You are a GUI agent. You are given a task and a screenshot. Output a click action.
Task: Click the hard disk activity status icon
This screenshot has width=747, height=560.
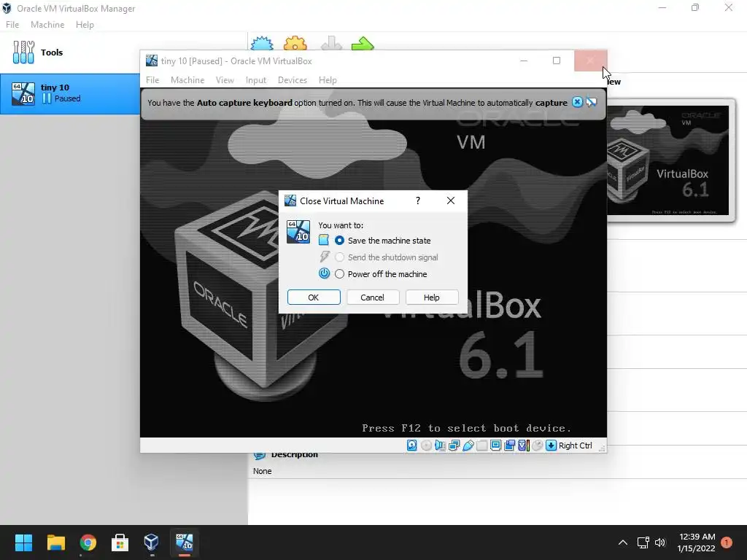coord(412,446)
